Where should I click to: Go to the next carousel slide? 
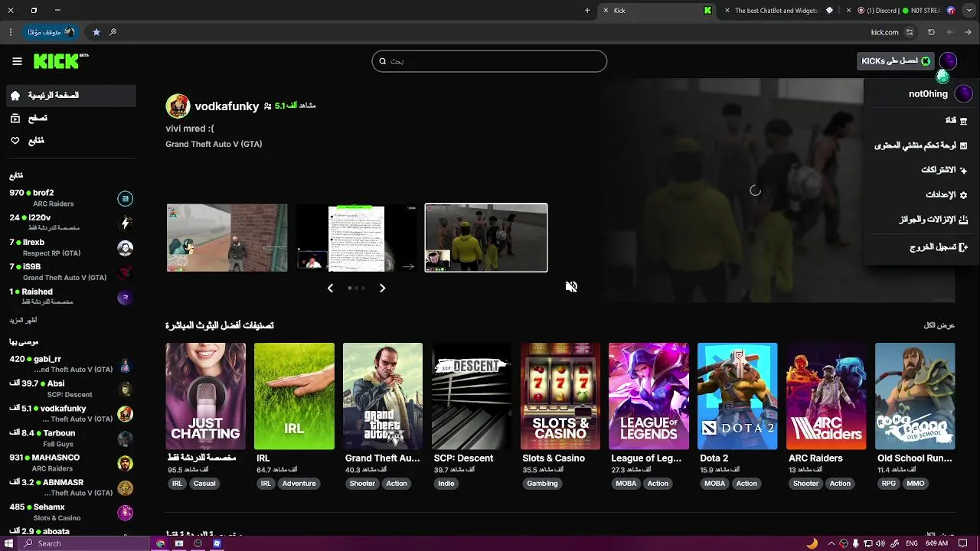382,288
